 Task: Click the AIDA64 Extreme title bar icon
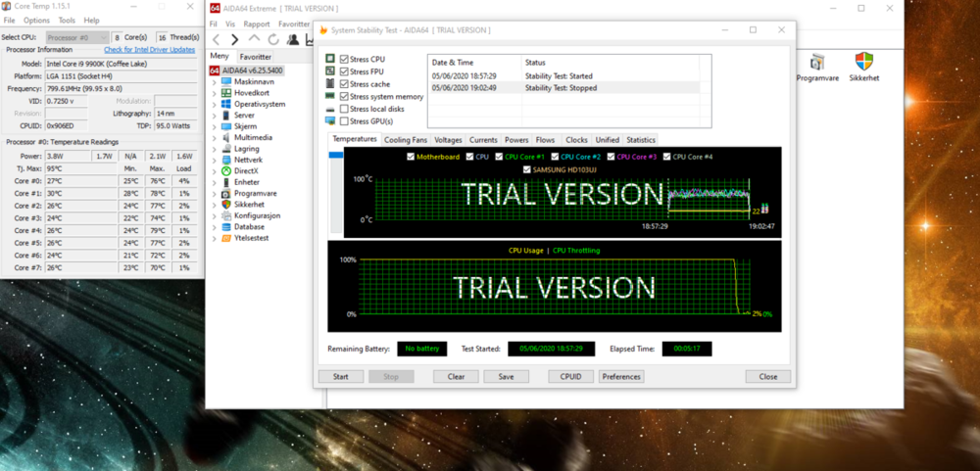click(215, 9)
